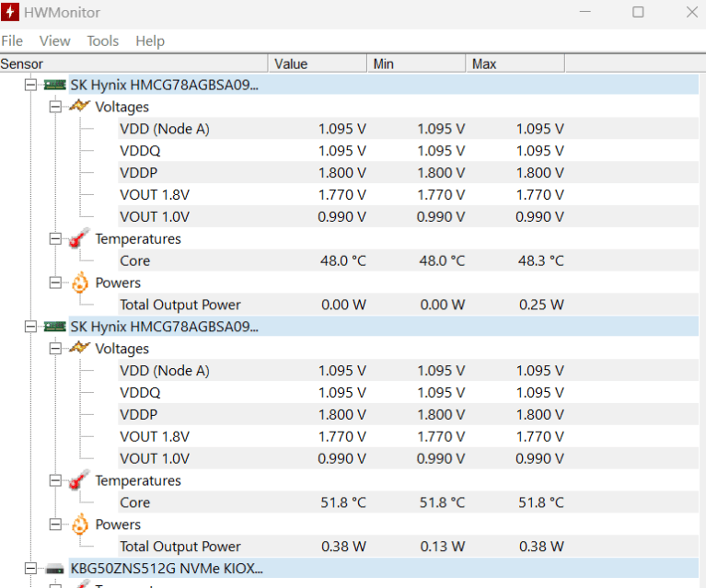The image size is (706, 588).
Task: Select the second SK Hynix HMCG78AGBSA09 row
Action: tap(383, 327)
